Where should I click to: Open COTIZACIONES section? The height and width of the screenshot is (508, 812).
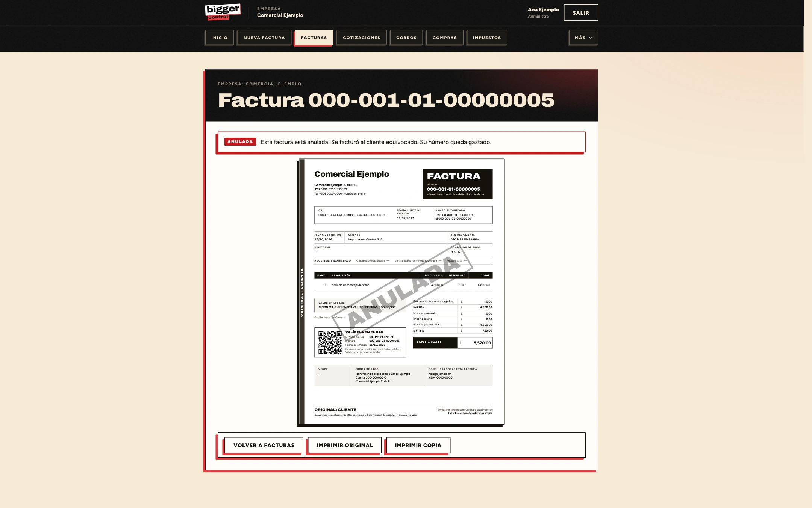click(x=362, y=38)
